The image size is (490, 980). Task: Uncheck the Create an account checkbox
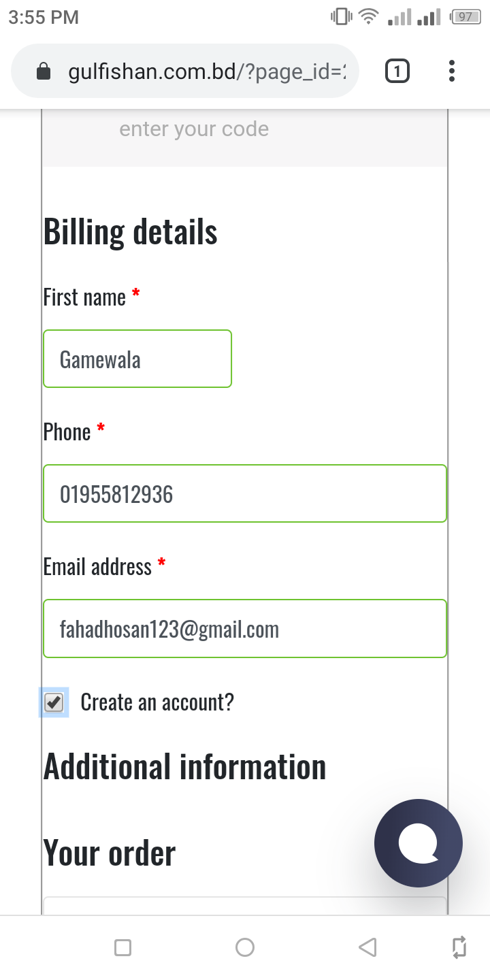(54, 702)
